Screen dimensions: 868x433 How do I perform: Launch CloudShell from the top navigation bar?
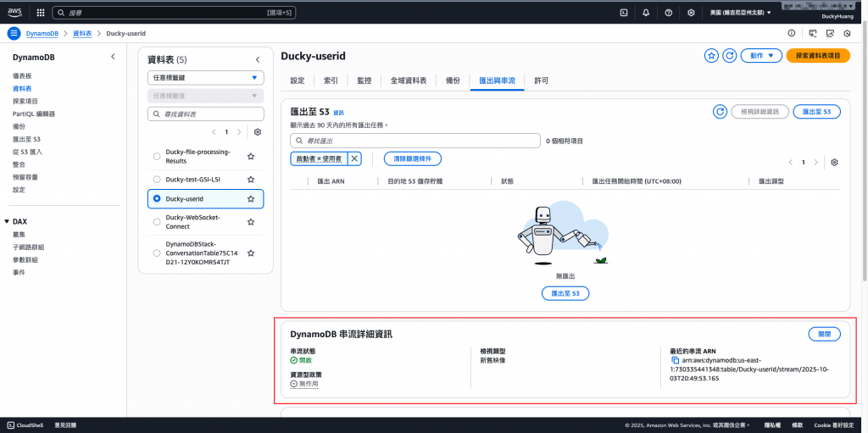coord(623,13)
